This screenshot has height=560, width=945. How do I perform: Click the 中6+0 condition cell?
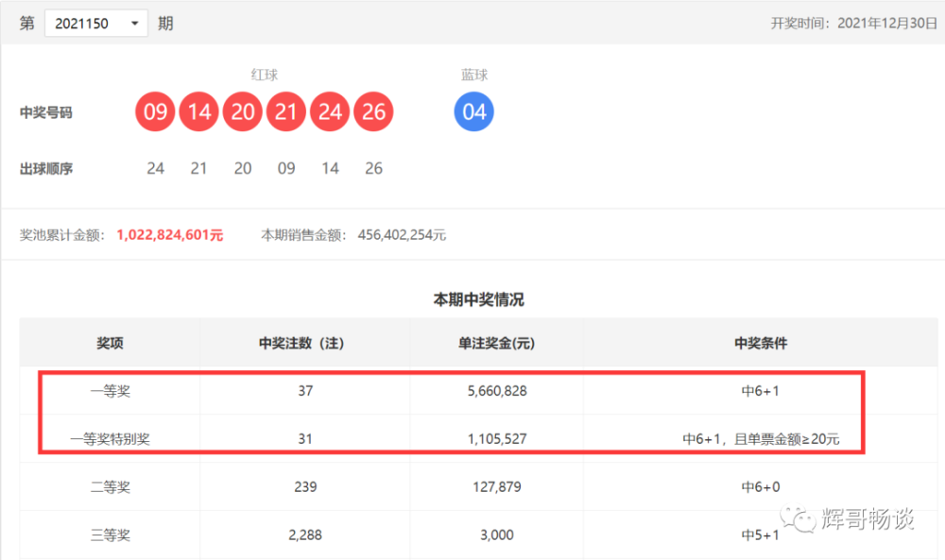761,486
